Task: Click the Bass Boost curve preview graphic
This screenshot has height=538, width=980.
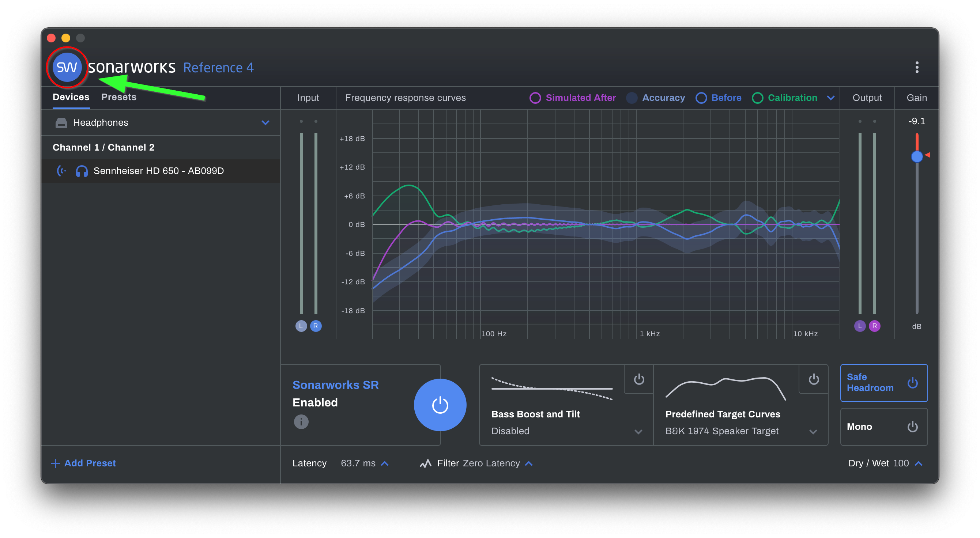Action: point(552,388)
